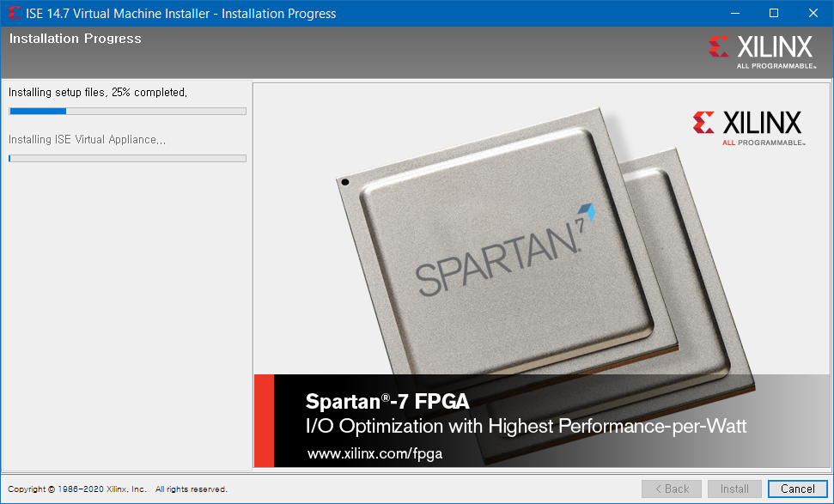
Task: Click the greyed-out Back button
Action: 672,489
